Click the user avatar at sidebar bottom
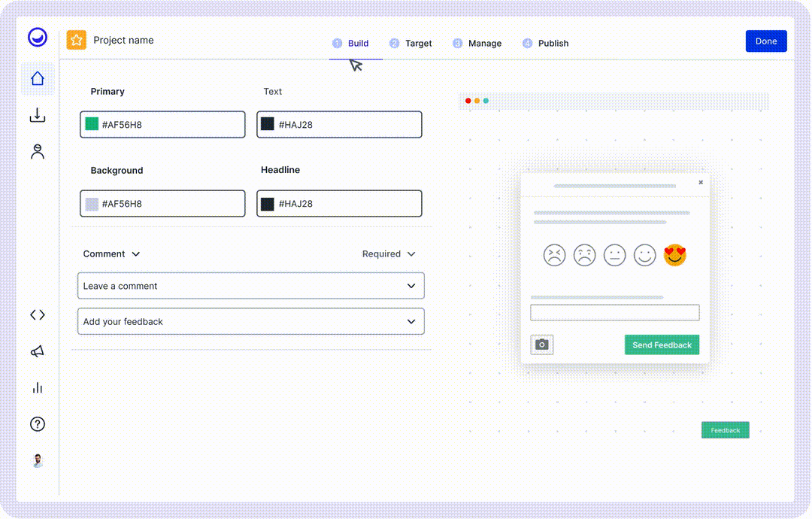This screenshot has height=519, width=812. point(37,460)
